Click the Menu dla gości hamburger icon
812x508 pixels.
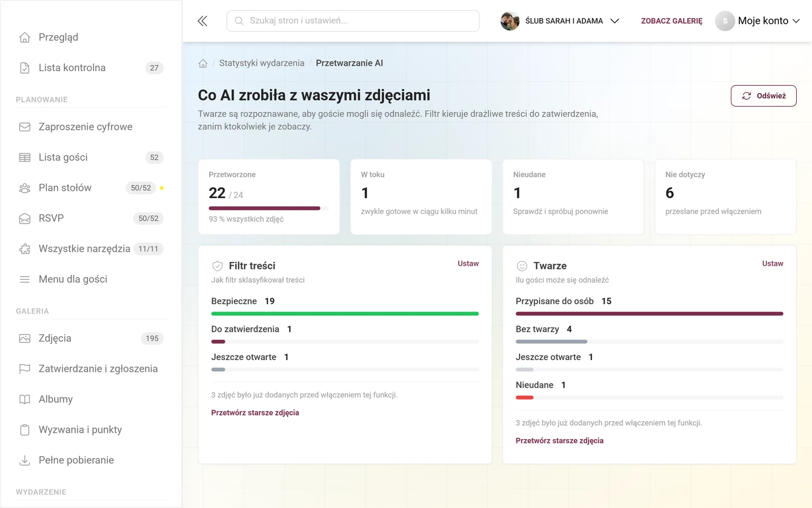pyautogui.click(x=25, y=279)
